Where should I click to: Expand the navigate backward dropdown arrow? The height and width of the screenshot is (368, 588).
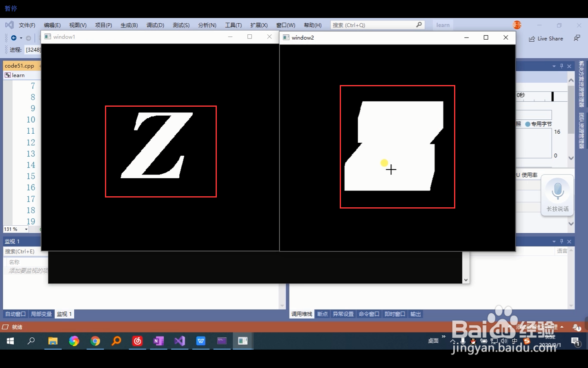pyautogui.click(x=21, y=38)
